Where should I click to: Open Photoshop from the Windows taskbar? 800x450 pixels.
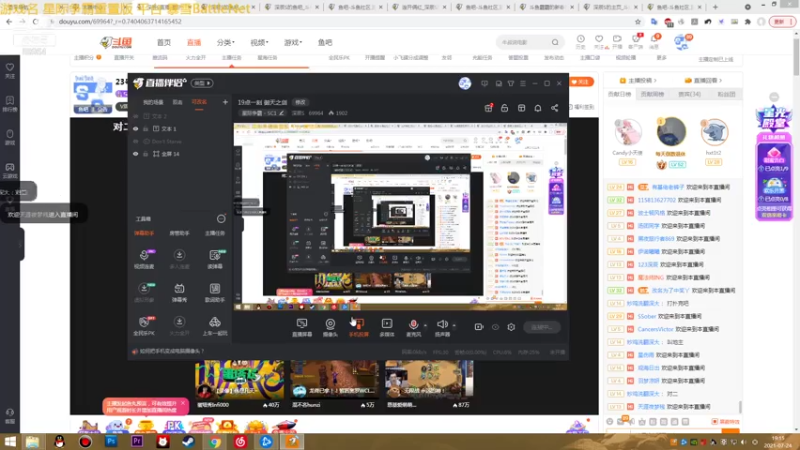111,441
